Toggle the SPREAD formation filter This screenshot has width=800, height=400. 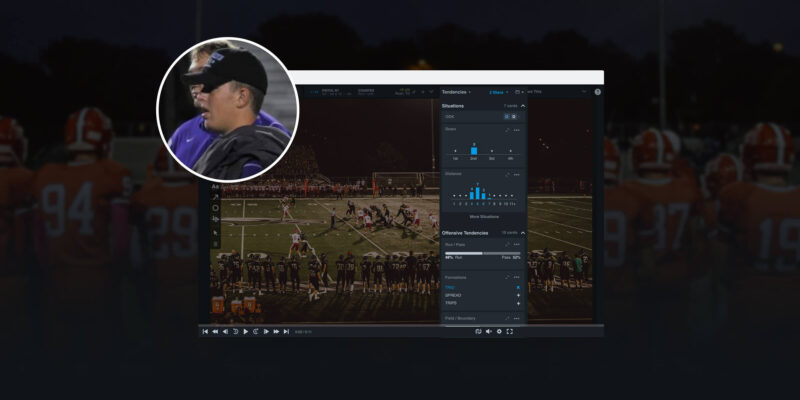click(x=518, y=296)
